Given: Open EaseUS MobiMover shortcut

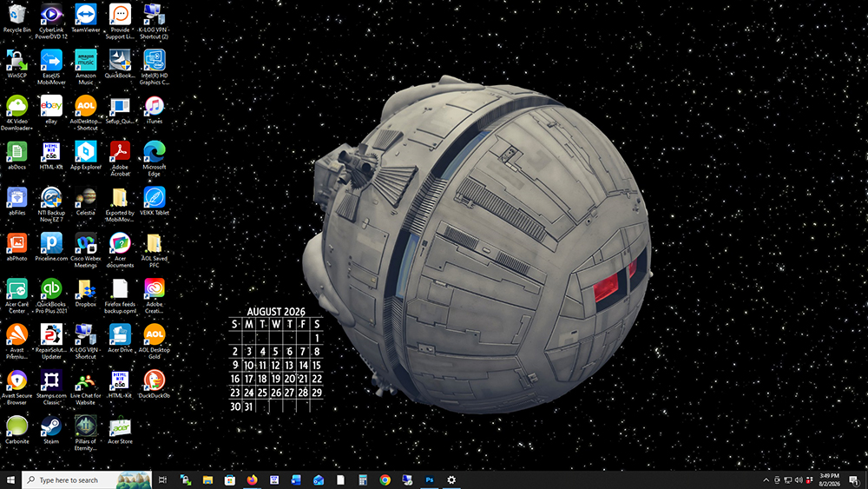Looking at the screenshot, I should (51, 67).
